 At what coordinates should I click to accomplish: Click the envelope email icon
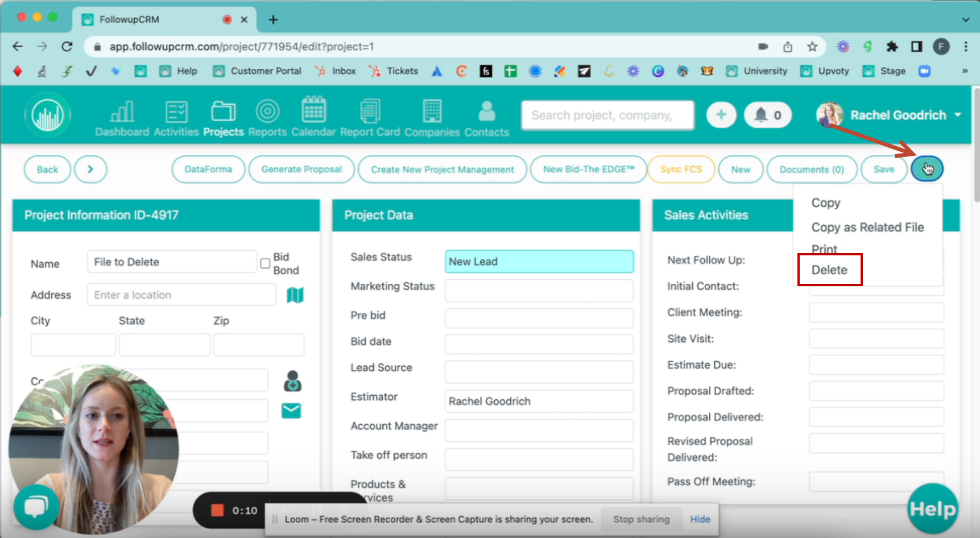click(291, 411)
